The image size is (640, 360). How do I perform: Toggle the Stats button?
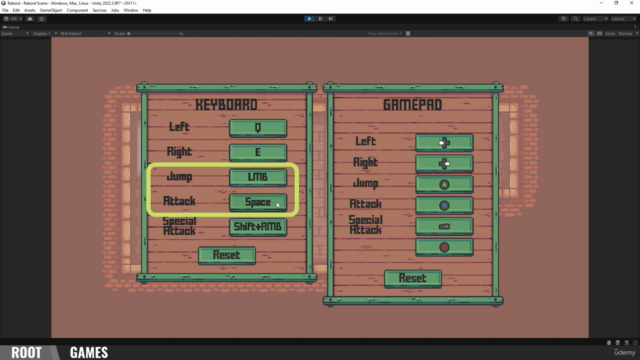click(610, 33)
